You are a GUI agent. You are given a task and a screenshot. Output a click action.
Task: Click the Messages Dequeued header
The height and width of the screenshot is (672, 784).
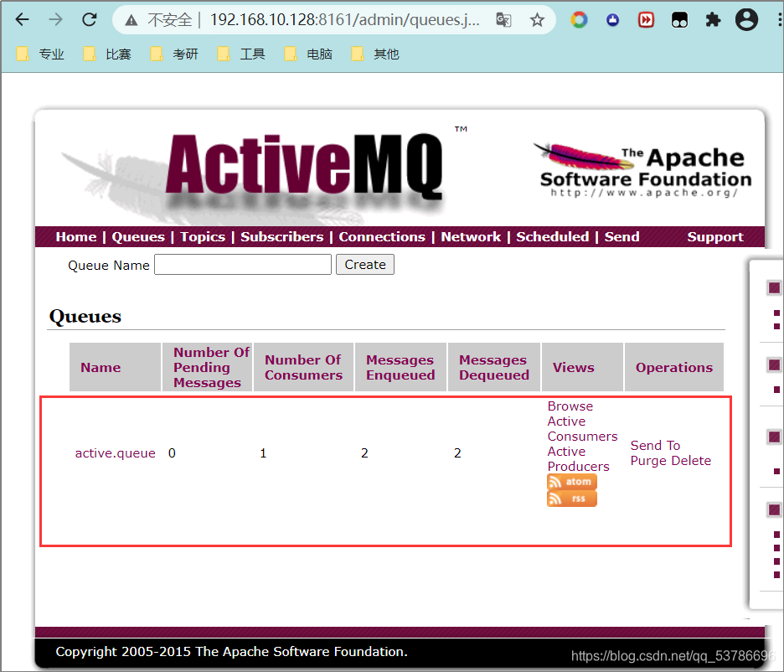coord(494,367)
